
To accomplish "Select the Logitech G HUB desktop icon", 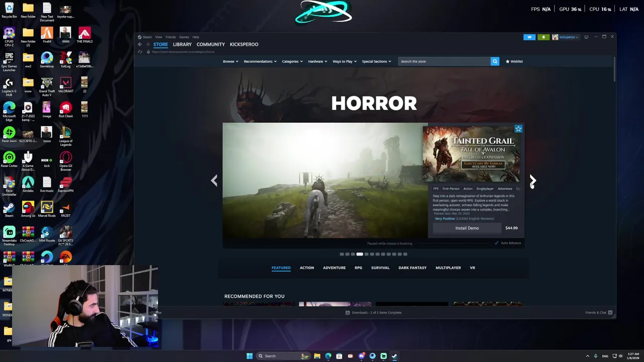I will click(x=9, y=86).
